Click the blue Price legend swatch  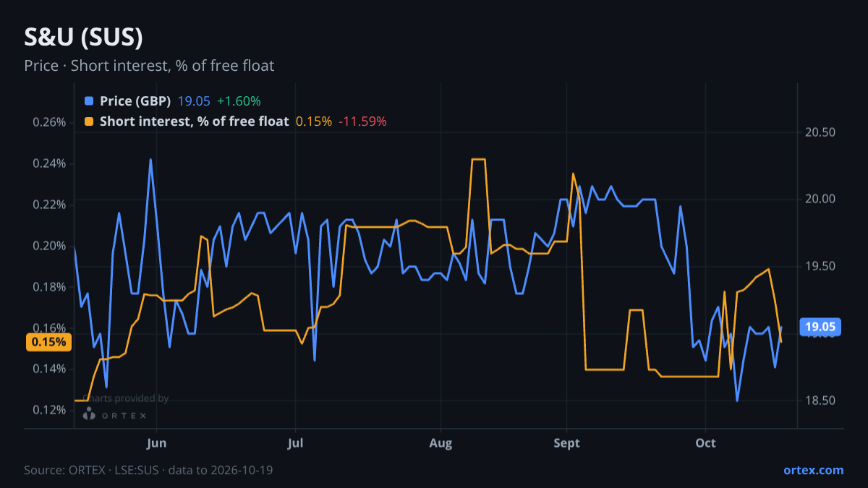point(89,101)
